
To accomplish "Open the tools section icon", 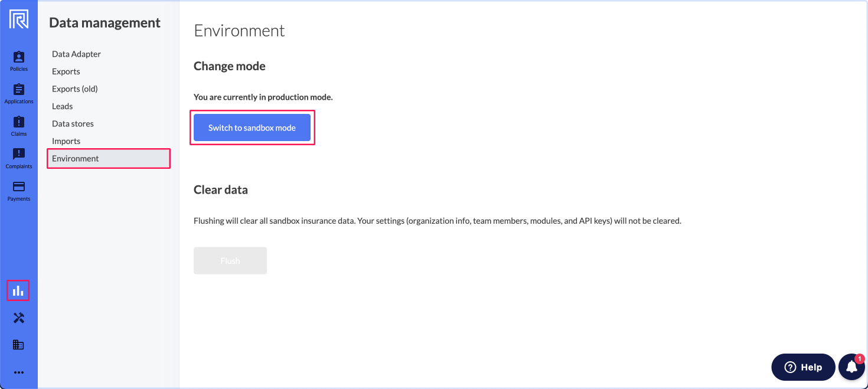I will coord(18,318).
